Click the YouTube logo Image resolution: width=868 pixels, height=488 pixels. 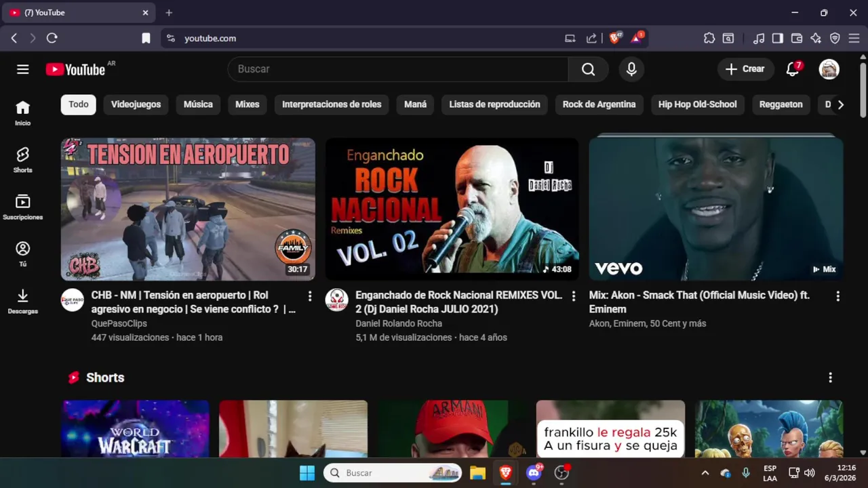point(75,69)
